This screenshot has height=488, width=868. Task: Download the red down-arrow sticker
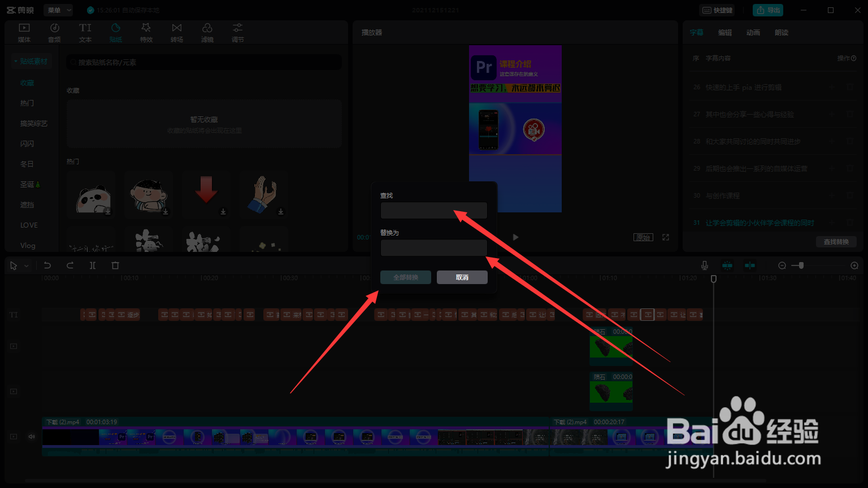point(223,211)
